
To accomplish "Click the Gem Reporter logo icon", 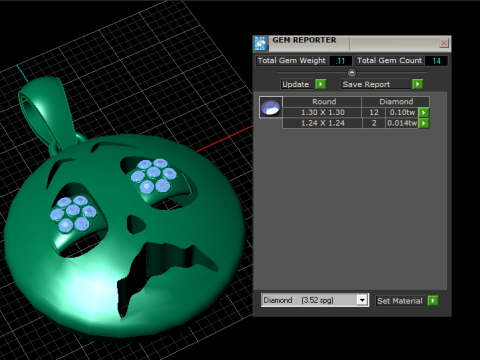I will click(x=260, y=43).
